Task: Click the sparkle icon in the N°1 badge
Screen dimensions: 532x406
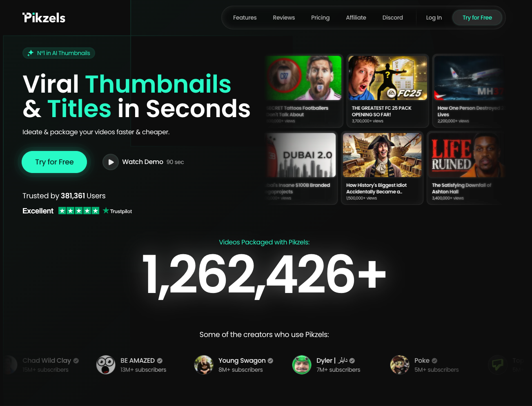Action: 30,53
